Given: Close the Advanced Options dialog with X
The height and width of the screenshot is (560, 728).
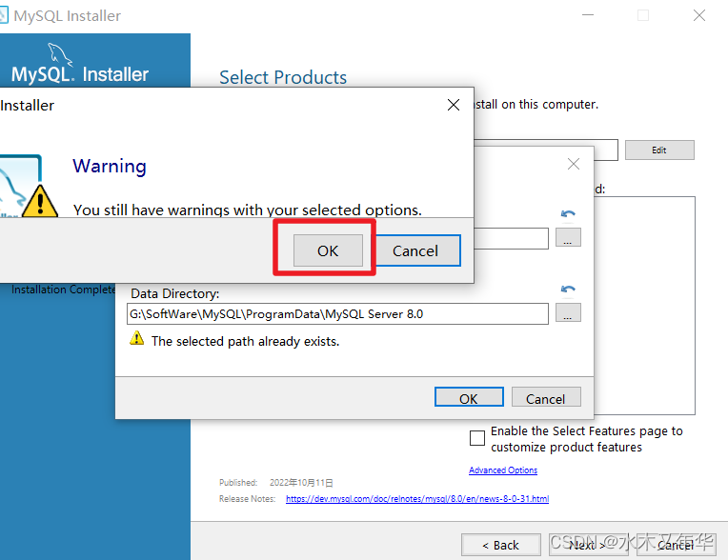Looking at the screenshot, I should (x=574, y=163).
